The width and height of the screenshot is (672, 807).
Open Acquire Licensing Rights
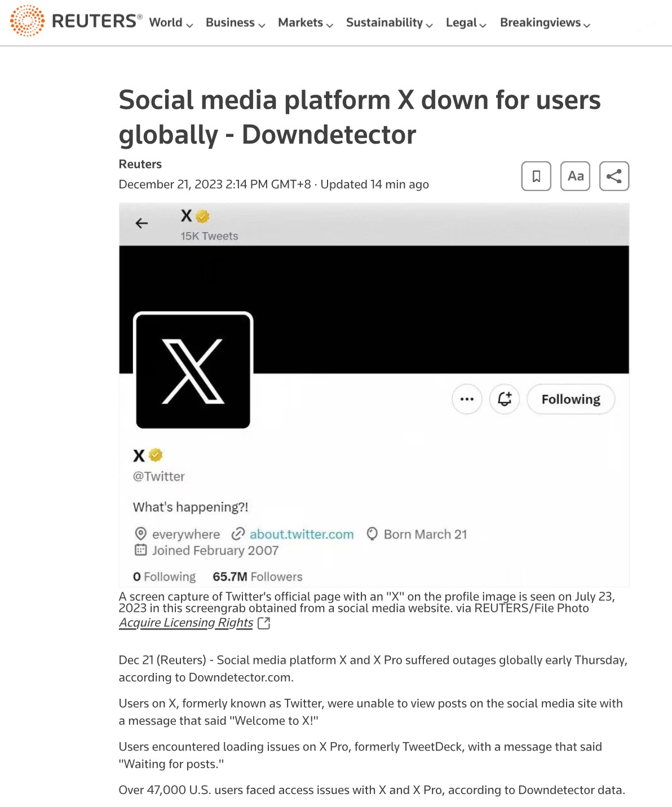coord(185,623)
